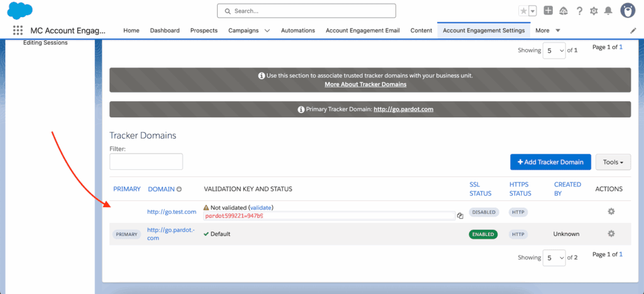Viewport: 644px width, 294px height.
Task: Sort by the DOMAIN column header
Action: [x=162, y=189]
